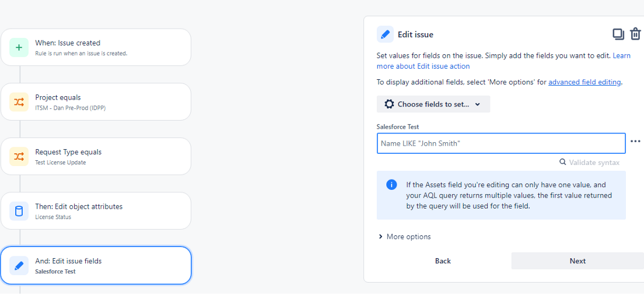The height and width of the screenshot is (296, 644).
Task: Open the Choose fields to set dropdown
Action: point(433,104)
